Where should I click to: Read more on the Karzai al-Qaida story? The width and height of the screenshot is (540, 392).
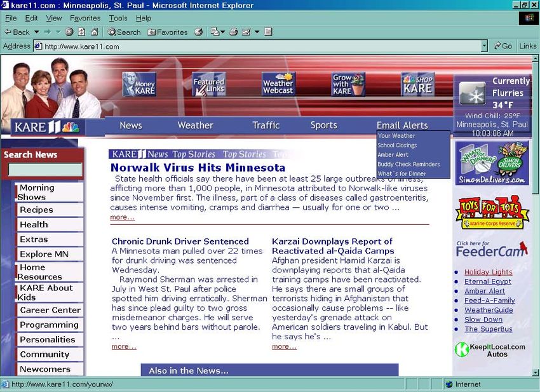[284, 346]
